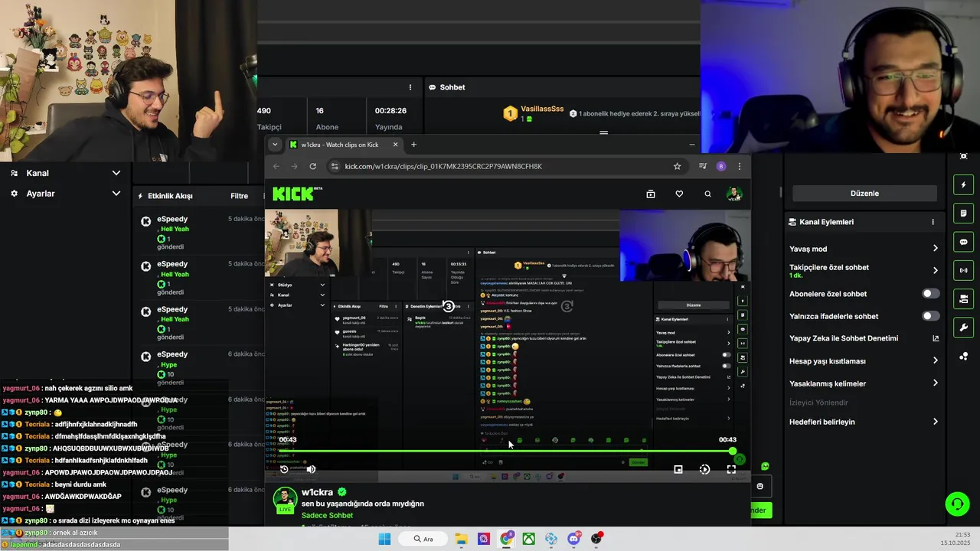The width and height of the screenshot is (980, 551).
Task: Mute the clip volume speaker
Action: coord(311,469)
